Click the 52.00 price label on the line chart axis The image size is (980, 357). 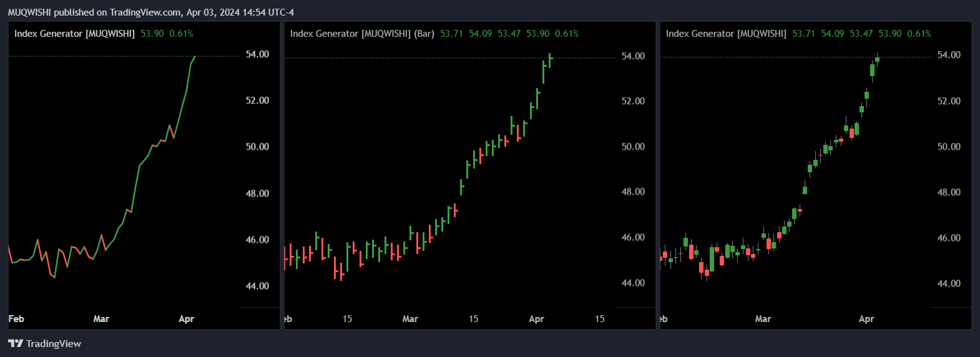257,100
